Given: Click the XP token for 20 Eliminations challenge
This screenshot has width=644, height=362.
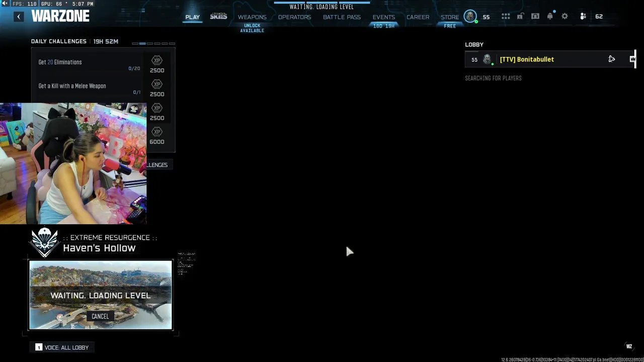Looking at the screenshot, I should pos(157,60).
